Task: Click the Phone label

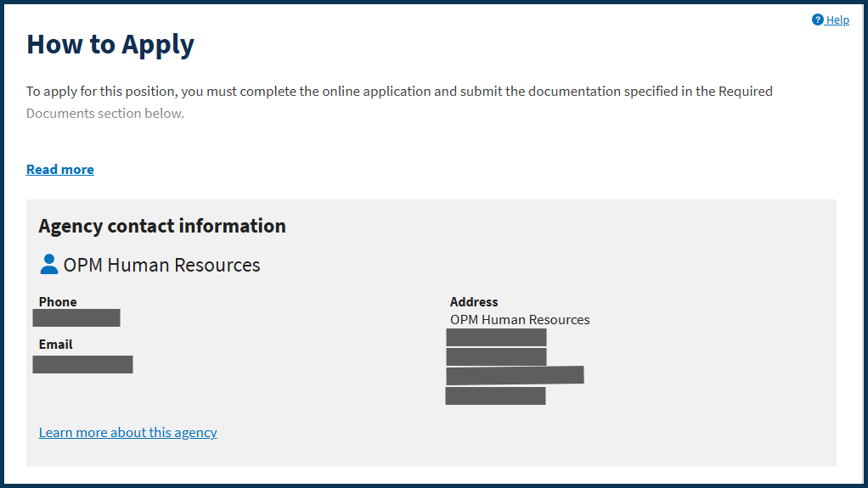Action: click(58, 301)
